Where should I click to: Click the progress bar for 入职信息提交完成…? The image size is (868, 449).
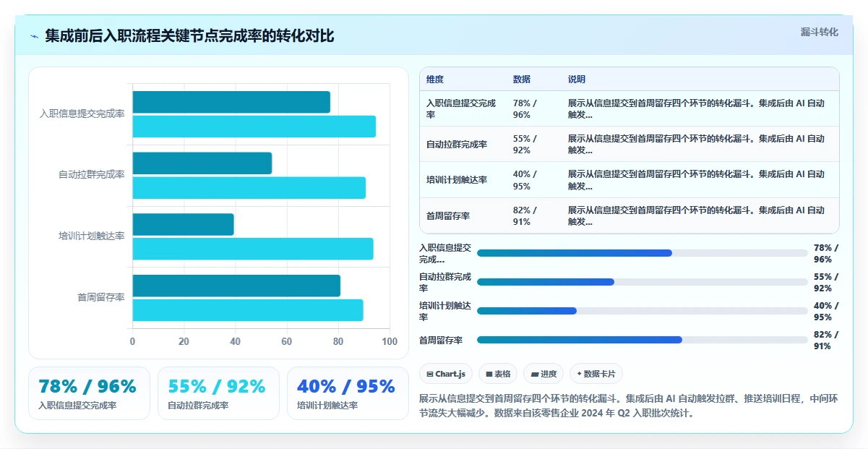643,253
